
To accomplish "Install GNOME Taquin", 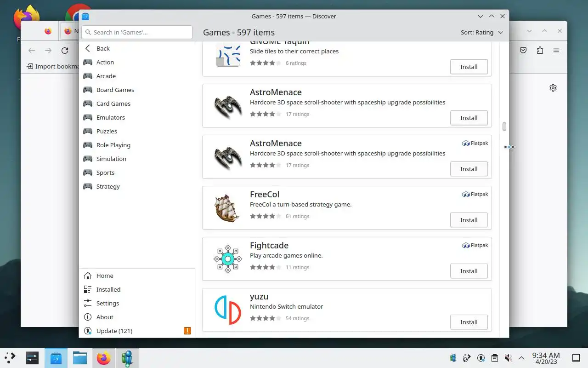I will [x=469, y=67].
